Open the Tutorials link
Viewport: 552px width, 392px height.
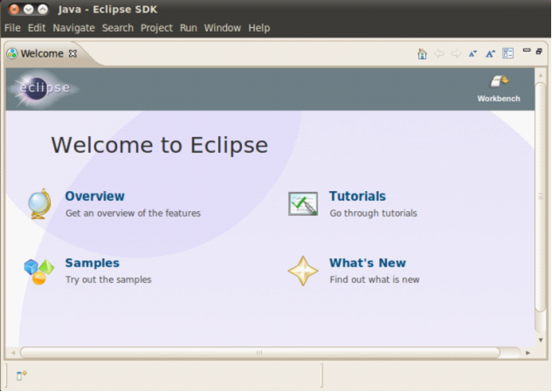pos(357,196)
